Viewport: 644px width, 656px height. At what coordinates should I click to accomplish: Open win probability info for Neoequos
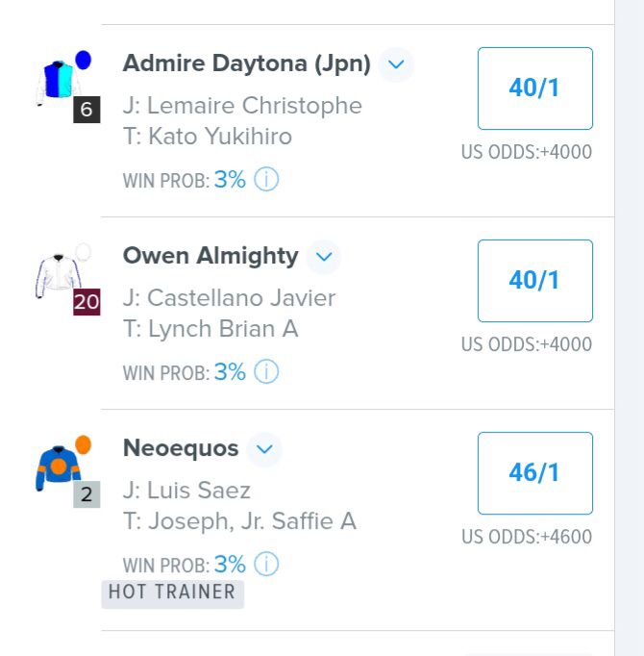click(x=266, y=565)
